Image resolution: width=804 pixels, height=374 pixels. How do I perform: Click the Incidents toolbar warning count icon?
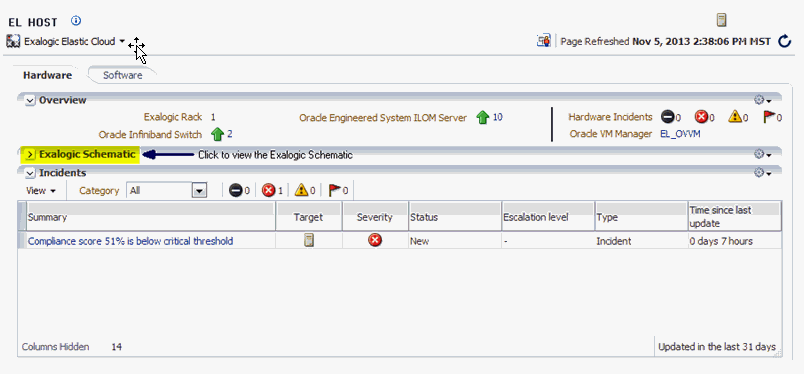pyautogui.click(x=302, y=190)
